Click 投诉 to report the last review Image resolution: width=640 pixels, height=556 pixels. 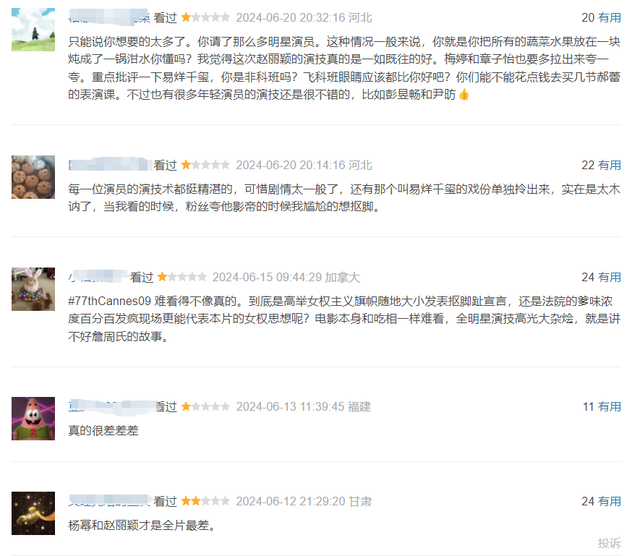pyautogui.click(x=609, y=543)
